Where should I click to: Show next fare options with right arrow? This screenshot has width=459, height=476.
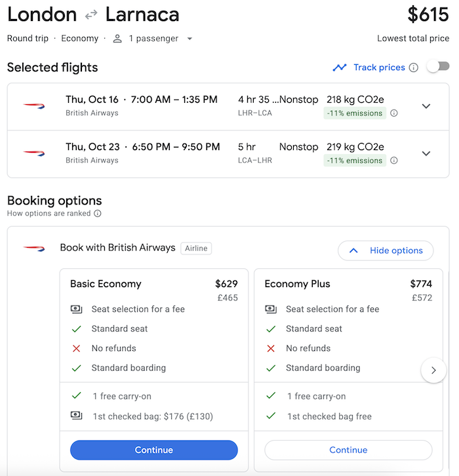(x=433, y=370)
